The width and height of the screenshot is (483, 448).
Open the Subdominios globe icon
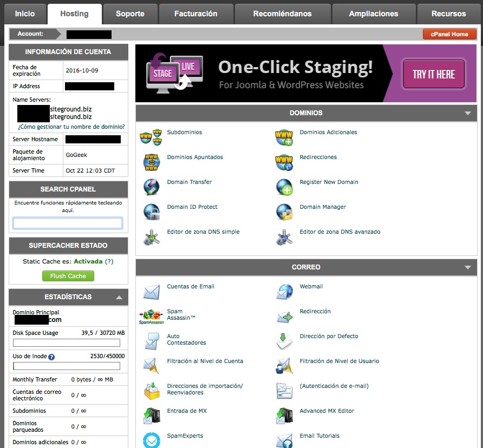pos(151,137)
